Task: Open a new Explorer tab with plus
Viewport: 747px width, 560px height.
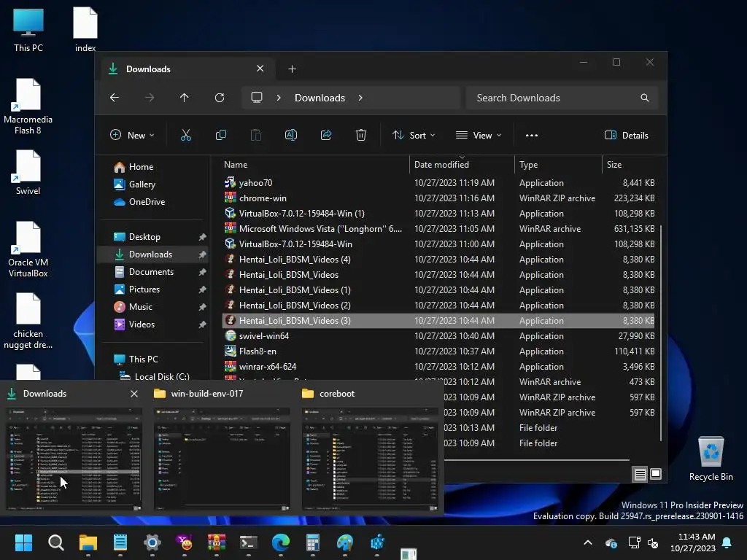Action: coord(292,69)
